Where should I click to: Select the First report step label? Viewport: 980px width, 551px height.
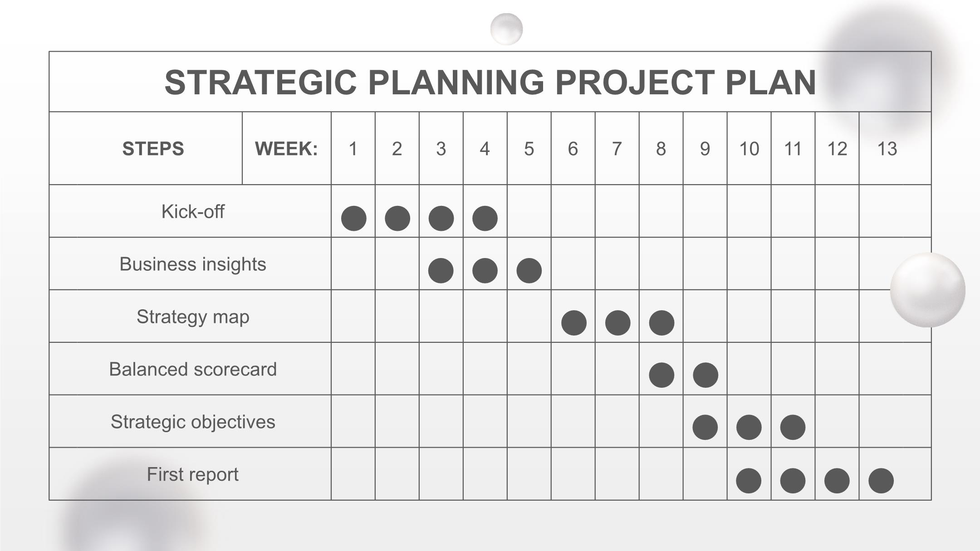coord(192,474)
